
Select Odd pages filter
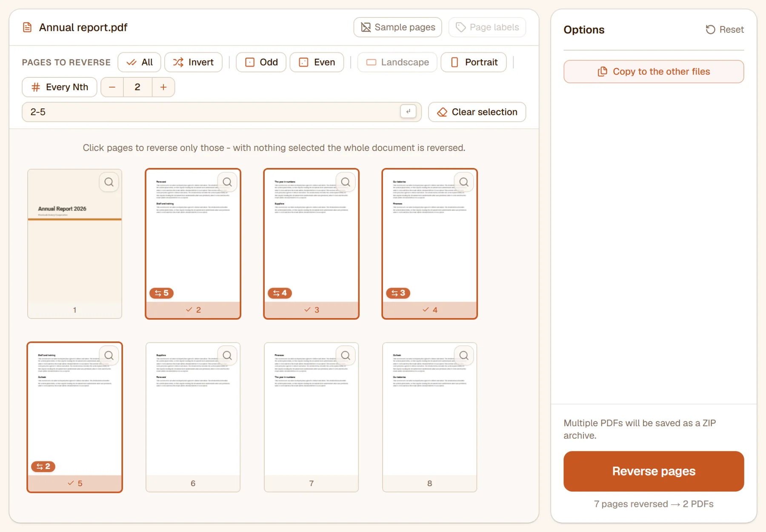261,62
